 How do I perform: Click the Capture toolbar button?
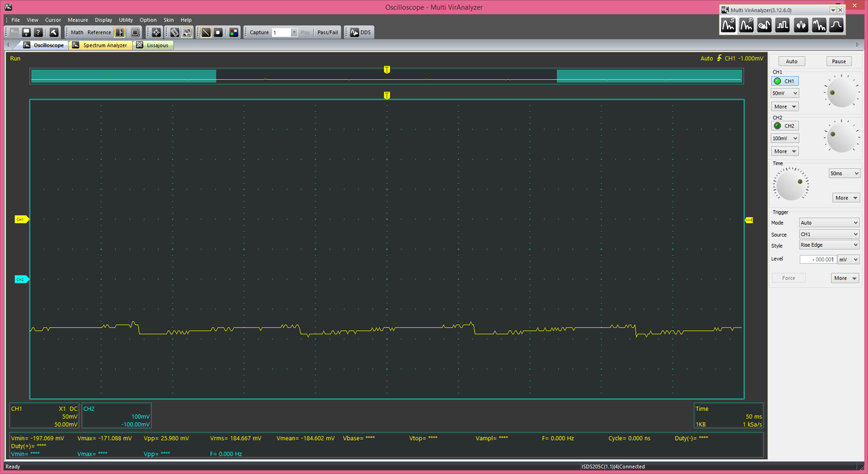pos(259,32)
